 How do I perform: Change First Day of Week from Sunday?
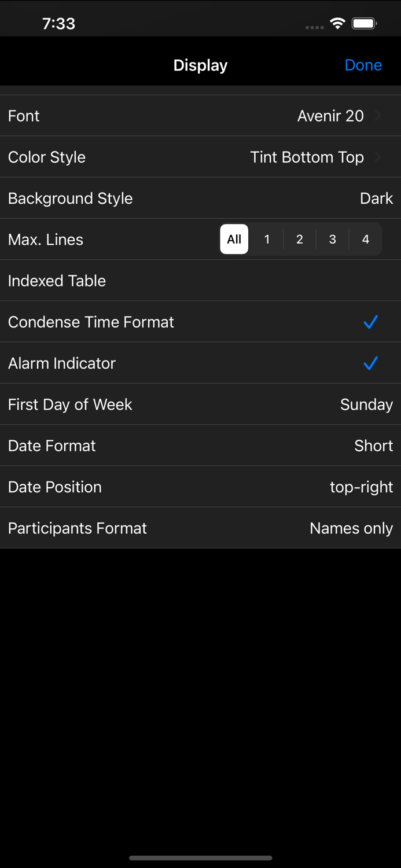tap(200, 404)
